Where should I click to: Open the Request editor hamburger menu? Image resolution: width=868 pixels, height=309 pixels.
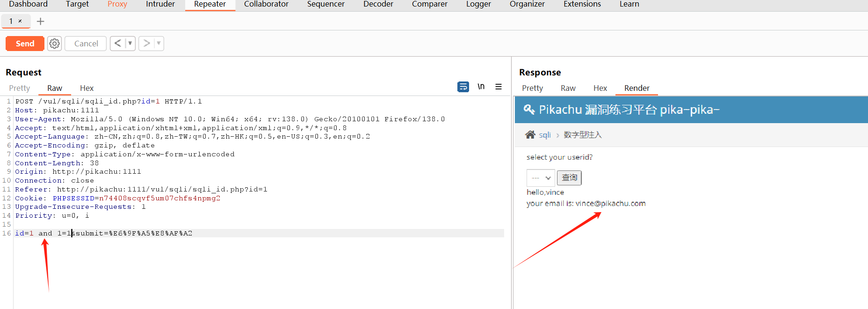pos(499,87)
